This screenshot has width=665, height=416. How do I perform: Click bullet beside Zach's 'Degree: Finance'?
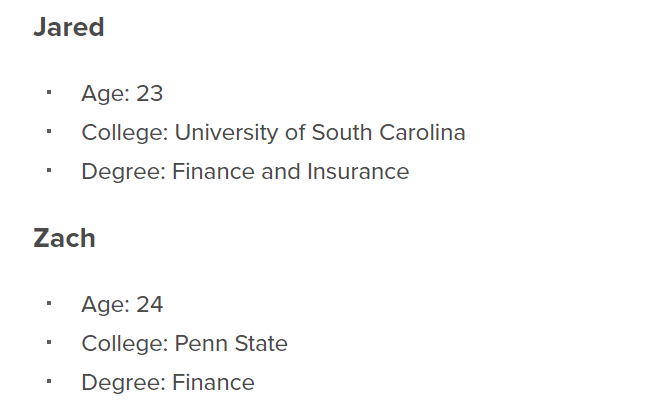click(49, 381)
